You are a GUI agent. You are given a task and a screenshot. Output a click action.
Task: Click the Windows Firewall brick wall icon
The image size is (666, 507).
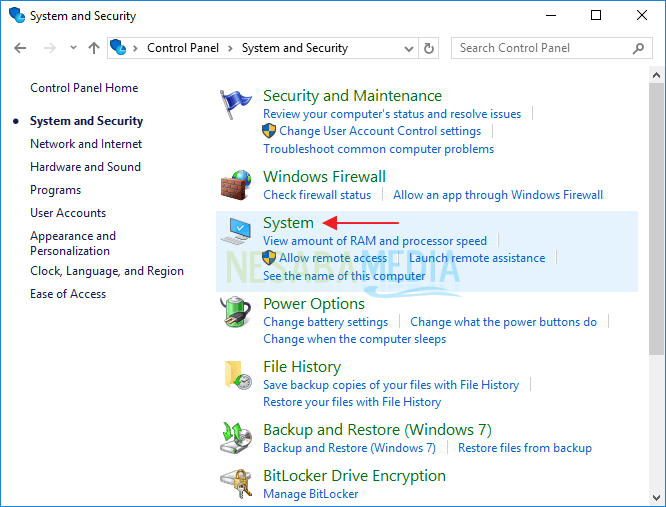pos(236,185)
